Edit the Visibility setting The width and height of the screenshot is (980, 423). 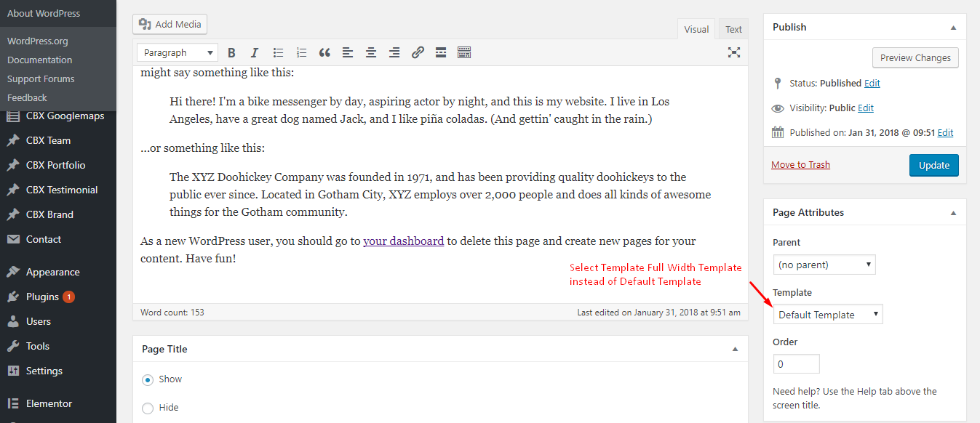click(x=866, y=108)
